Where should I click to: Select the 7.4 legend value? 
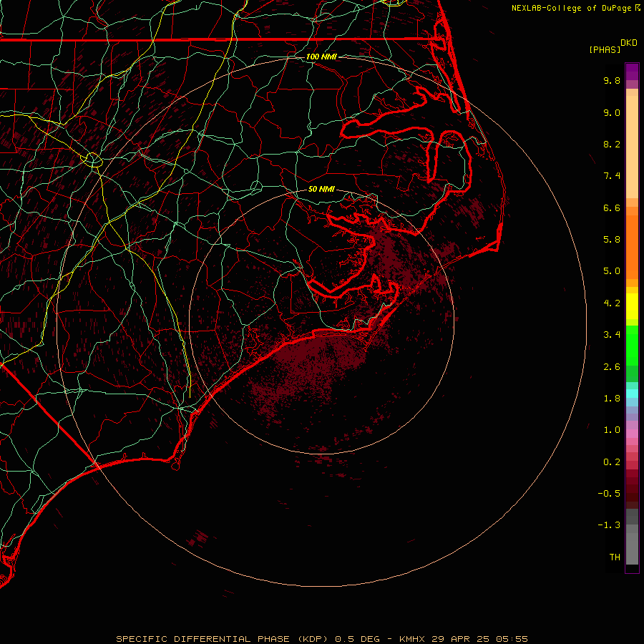(x=612, y=176)
